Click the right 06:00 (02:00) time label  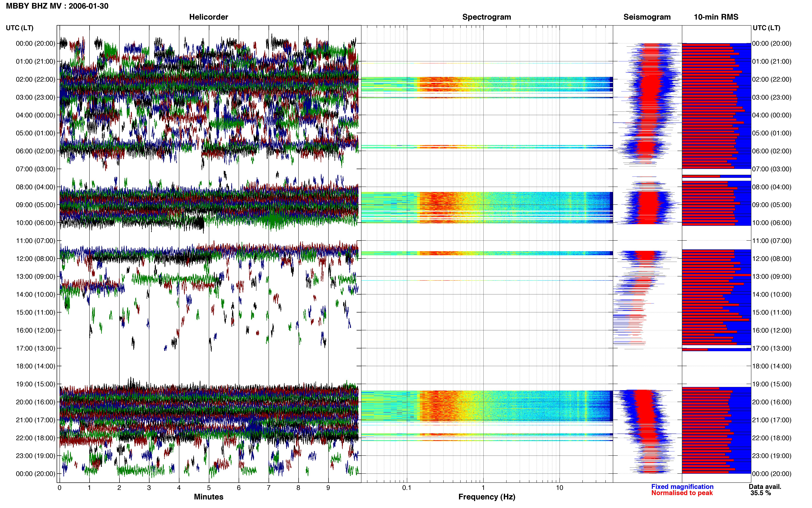click(772, 151)
